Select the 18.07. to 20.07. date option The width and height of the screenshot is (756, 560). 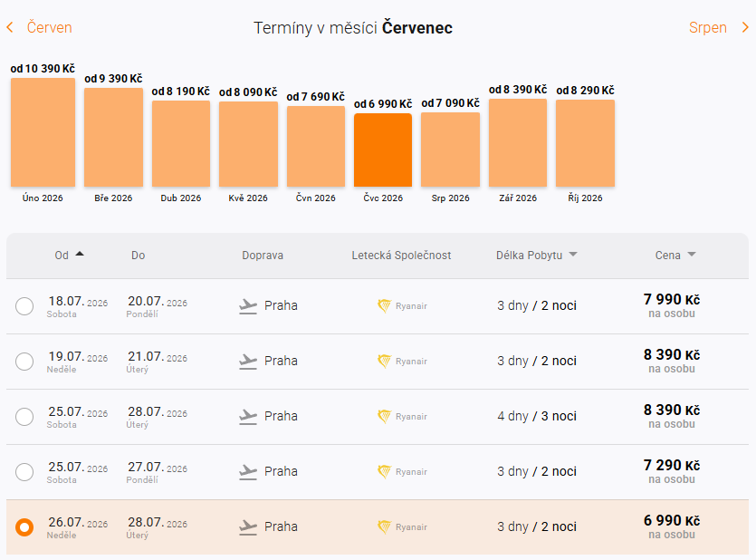(24, 306)
